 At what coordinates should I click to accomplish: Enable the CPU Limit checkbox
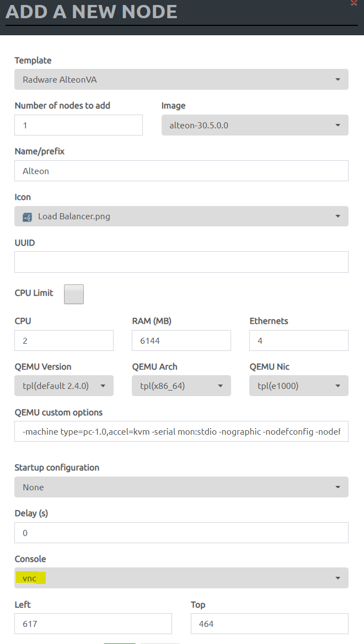click(x=74, y=294)
